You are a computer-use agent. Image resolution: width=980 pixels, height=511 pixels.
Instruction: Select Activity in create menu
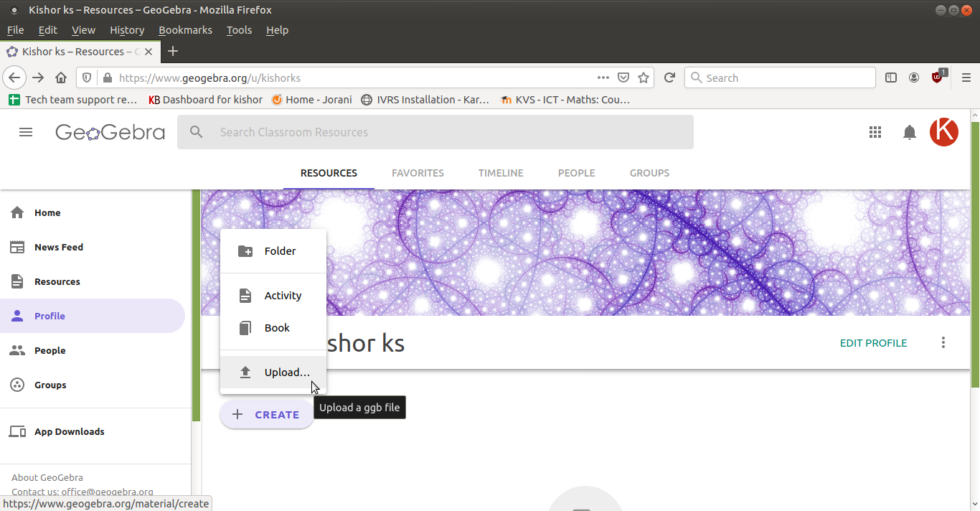[273, 296]
